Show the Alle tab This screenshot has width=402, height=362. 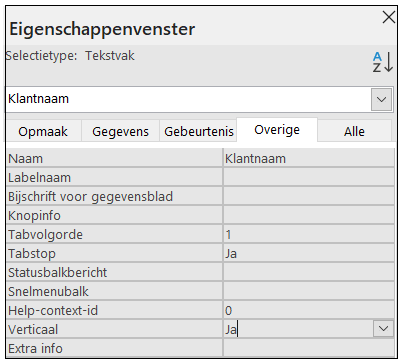pyautogui.click(x=354, y=131)
